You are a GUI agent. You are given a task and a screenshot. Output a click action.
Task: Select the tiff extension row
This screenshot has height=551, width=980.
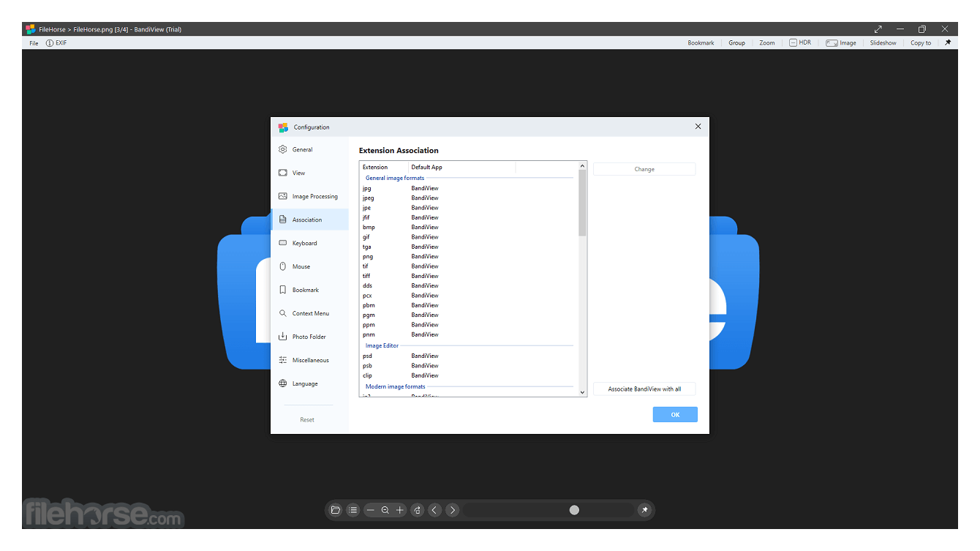[468, 276]
